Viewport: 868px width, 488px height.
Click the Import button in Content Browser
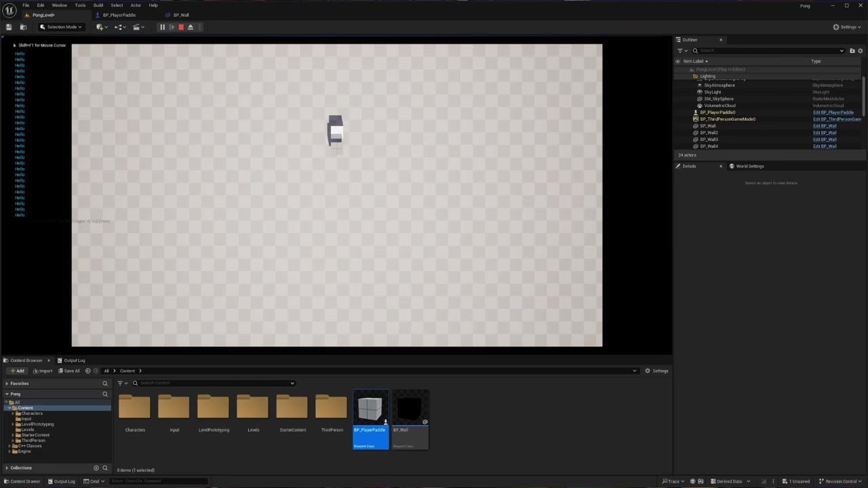click(42, 371)
